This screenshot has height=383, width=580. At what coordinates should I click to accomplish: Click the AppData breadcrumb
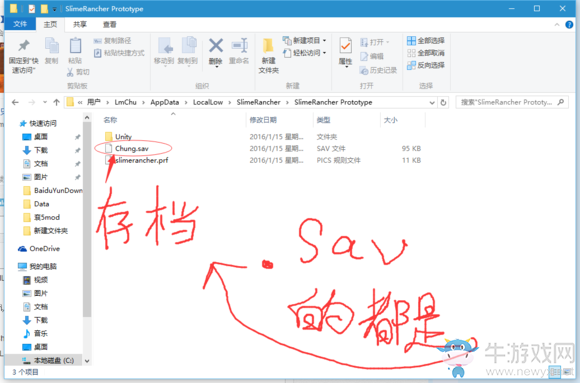click(x=165, y=102)
